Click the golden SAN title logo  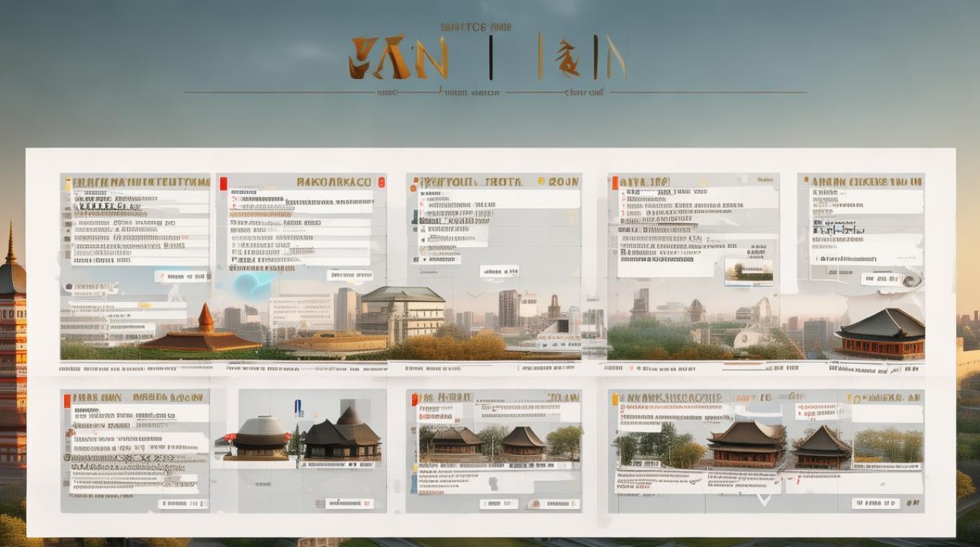[x=398, y=58]
